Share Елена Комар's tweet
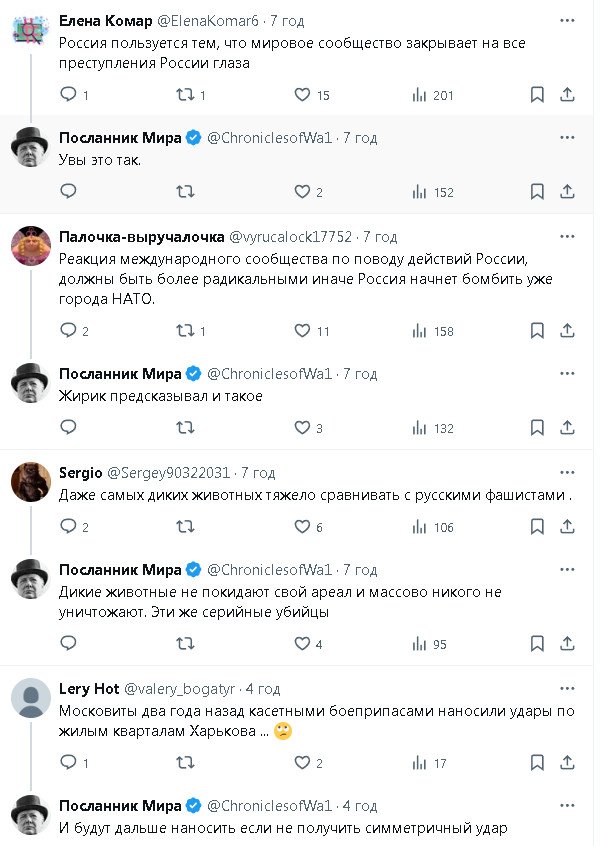 (567, 95)
